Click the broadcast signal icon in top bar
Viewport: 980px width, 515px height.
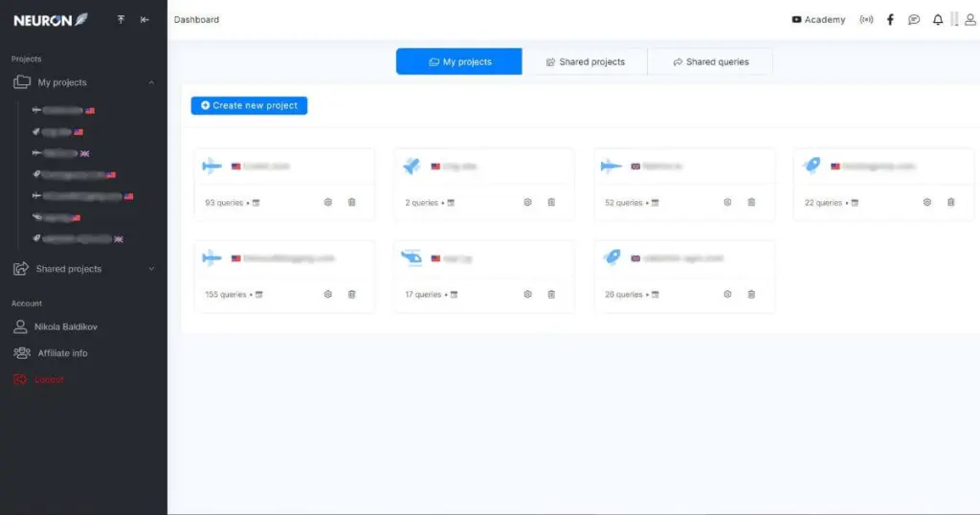click(866, 20)
